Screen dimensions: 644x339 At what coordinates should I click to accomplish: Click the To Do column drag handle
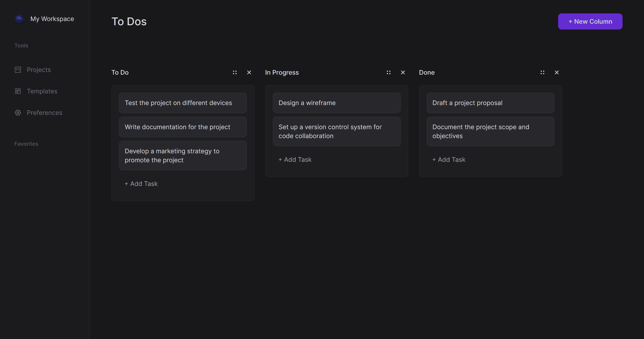[x=235, y=72]
